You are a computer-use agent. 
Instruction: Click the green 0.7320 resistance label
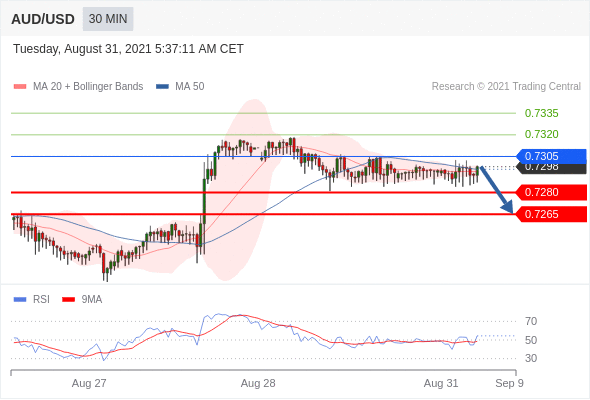pos(541,134)
